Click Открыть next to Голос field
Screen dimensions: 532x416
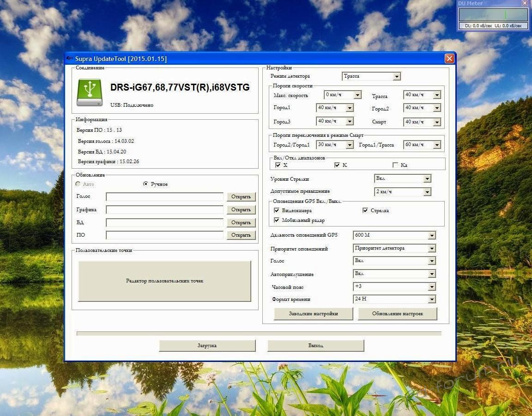pyautogui.click(x=241, y=197)
